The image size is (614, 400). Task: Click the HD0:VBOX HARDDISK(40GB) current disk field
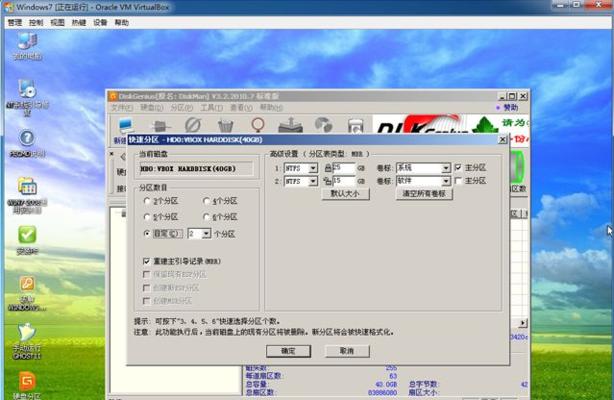[196, 169]
